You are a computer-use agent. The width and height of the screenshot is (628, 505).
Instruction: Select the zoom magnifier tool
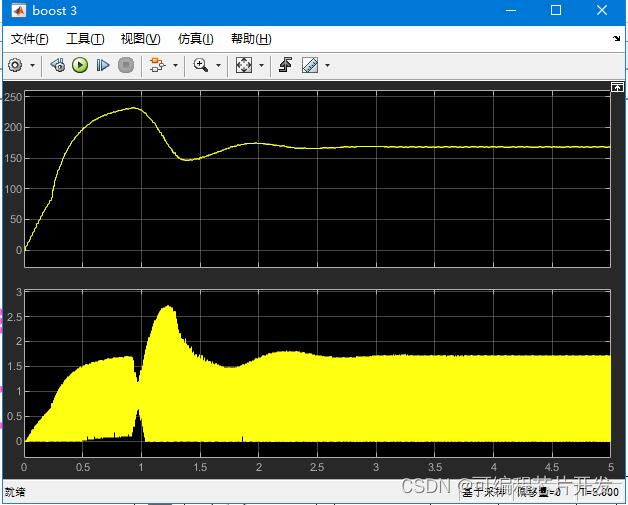click(200, 65)
